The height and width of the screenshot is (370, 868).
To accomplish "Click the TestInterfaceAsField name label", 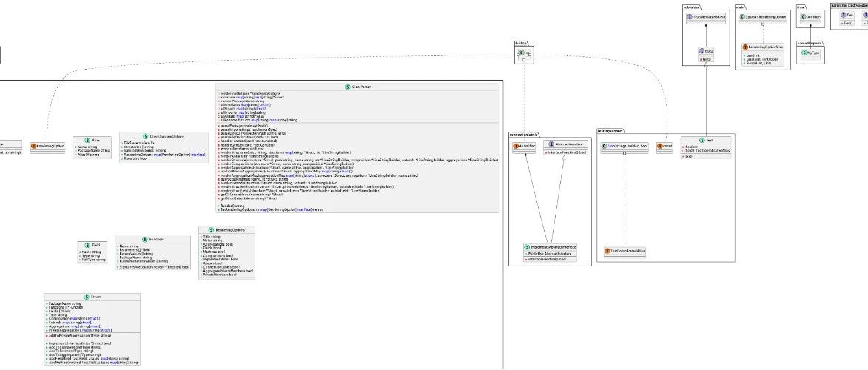I will pos(709,17).
